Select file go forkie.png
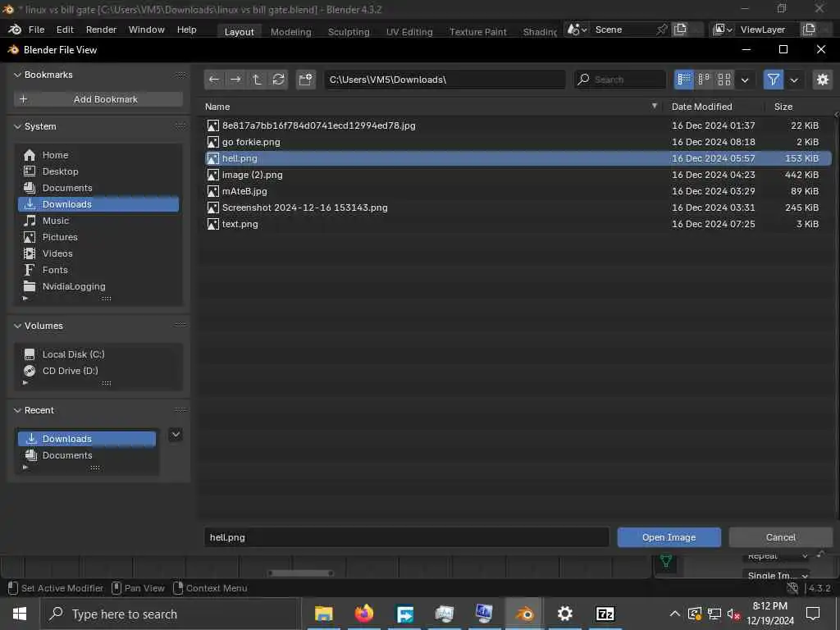 click(518, 142)
